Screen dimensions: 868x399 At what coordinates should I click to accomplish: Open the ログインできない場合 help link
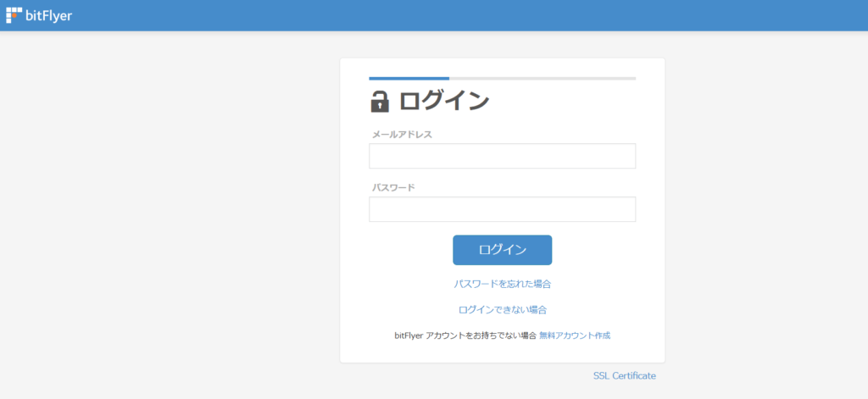pos(502,310)
